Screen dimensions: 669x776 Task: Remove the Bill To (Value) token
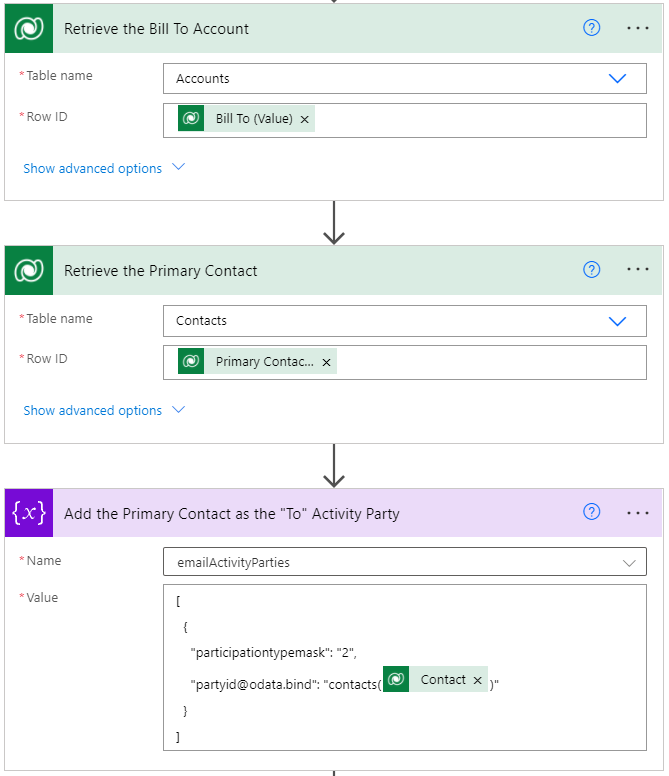[305, 119]
